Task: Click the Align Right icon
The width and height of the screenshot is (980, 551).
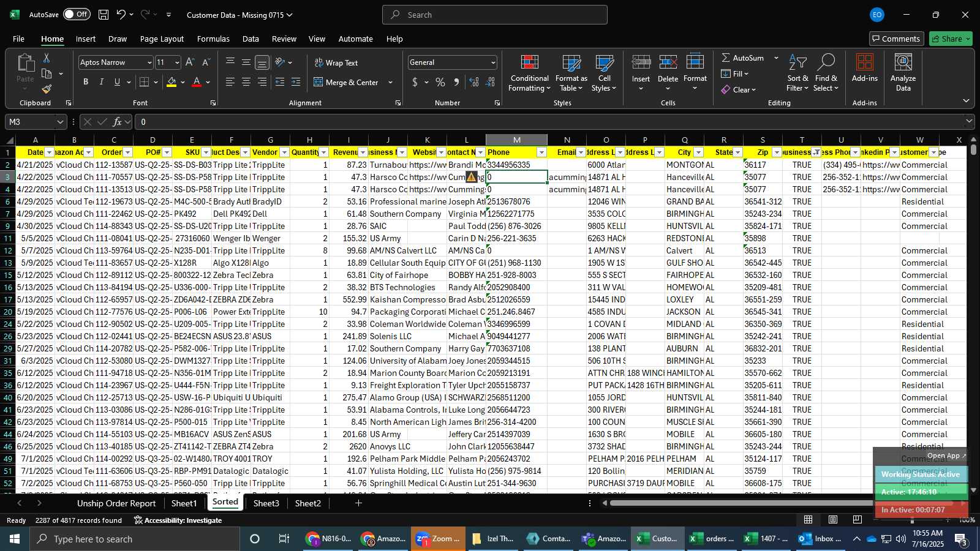Action: click(x=262, y=82)
